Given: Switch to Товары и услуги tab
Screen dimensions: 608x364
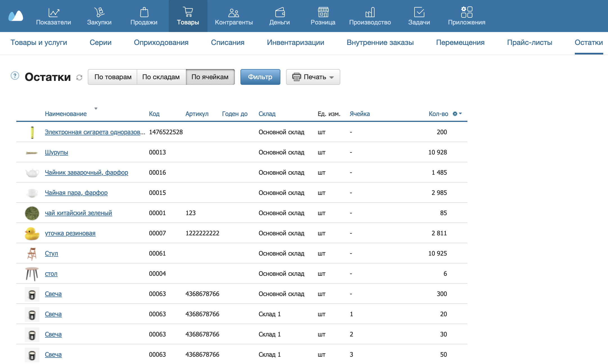Looking at the screenshot, I should 39,42.
